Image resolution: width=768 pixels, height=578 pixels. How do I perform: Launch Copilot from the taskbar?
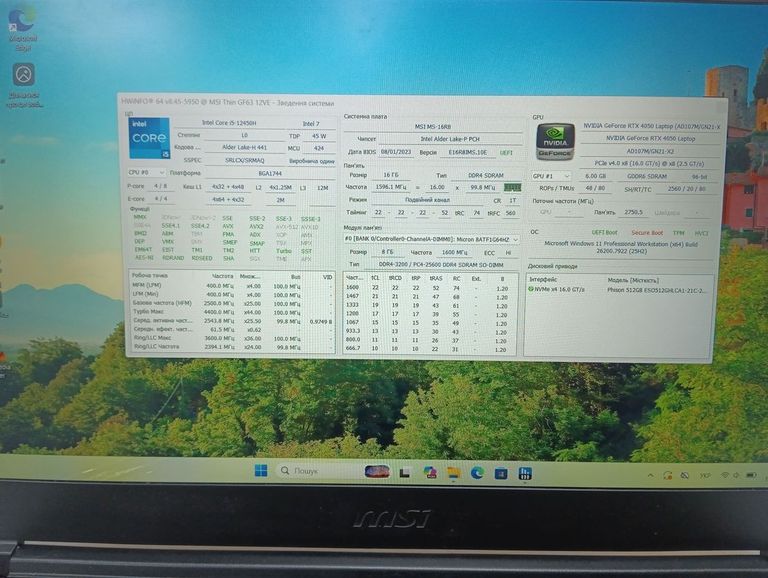tap(430, 472)
